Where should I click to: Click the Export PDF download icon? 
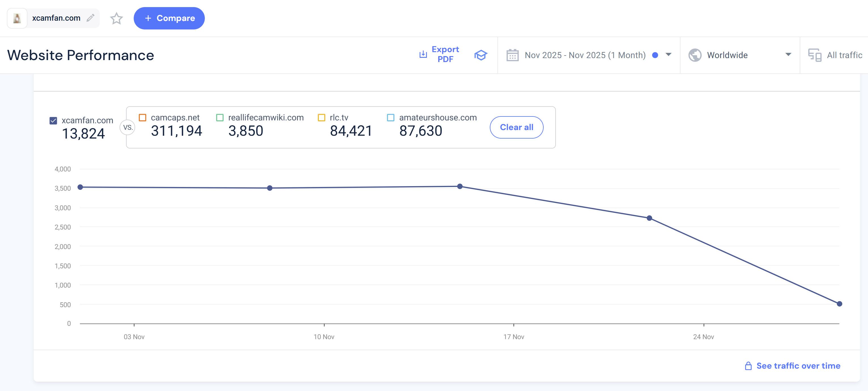(x=423, y=54)
